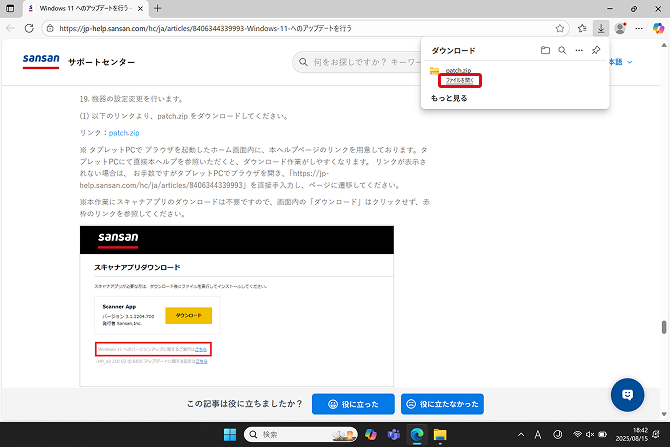Add this page to favorites star
The image size is (670, 447).
pos(560,28)
